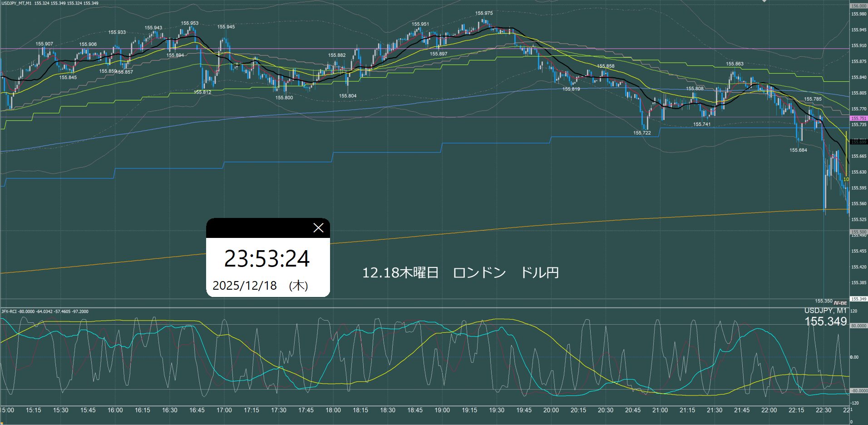Click the white 155.349 current price tag on scale
This screenshot has width=868, height=425.
[x=858, y=299]
